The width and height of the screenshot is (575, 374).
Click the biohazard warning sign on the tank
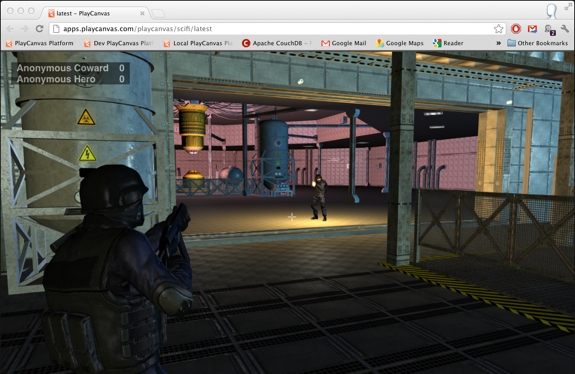[x=86, y=117]
